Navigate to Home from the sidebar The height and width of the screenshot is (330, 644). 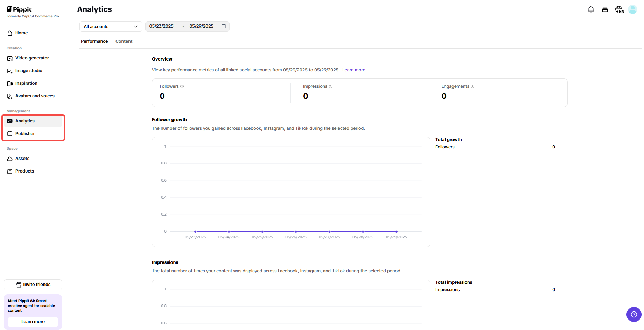tap(21, 33)
